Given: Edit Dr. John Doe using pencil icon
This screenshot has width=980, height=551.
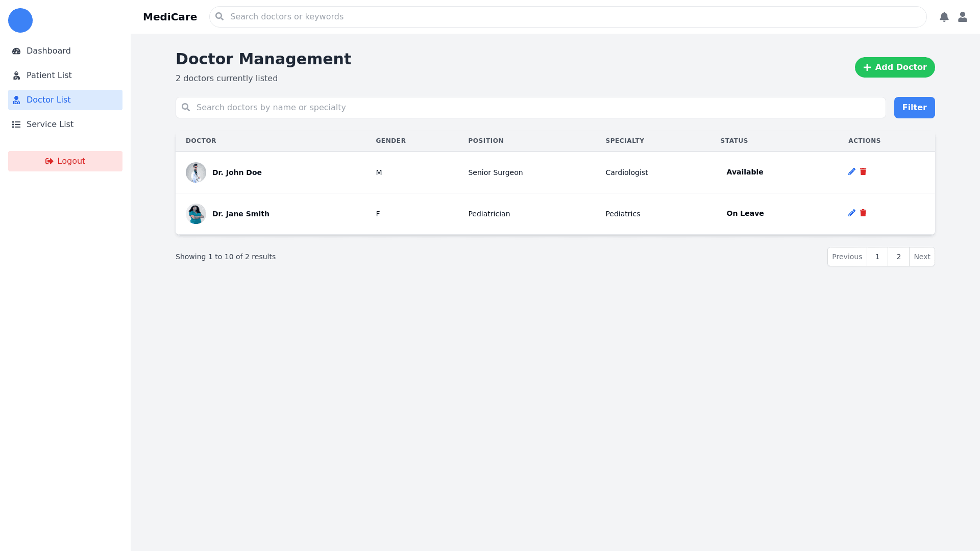Looking at the screenshot, I should (852, 171).
